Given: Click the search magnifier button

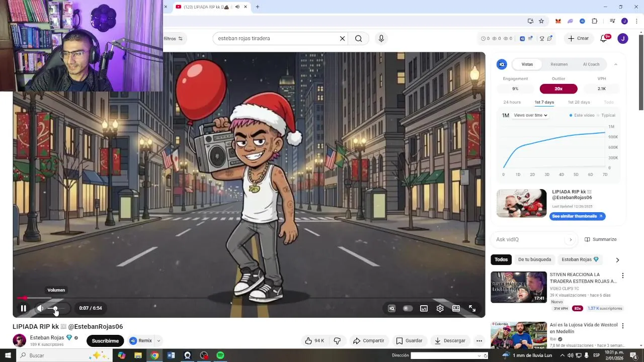Looking at the screenshot, I should coord(358,38).
